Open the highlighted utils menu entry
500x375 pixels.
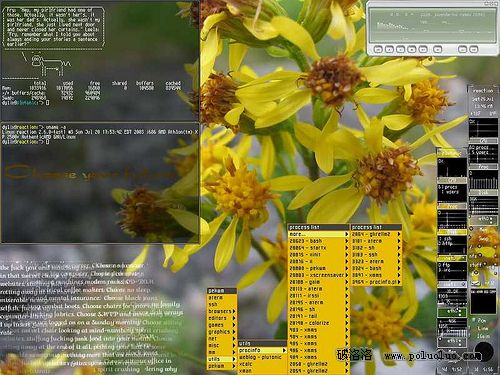point(222,359)
